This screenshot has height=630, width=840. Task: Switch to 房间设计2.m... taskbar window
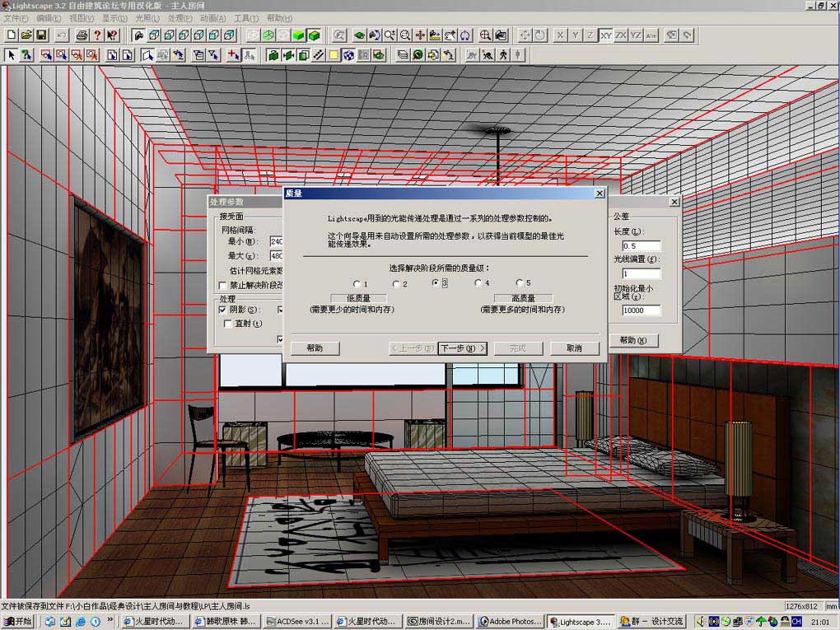[439, 622]
